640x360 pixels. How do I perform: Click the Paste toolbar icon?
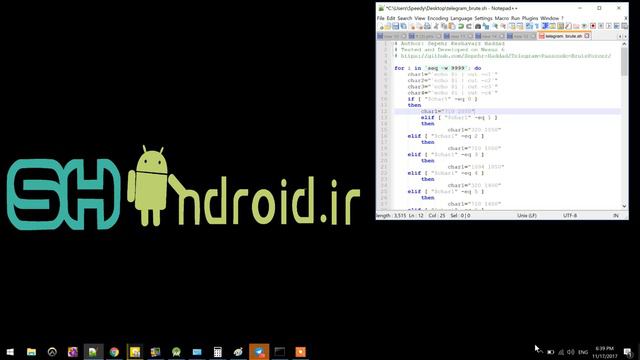coord(451,26)
